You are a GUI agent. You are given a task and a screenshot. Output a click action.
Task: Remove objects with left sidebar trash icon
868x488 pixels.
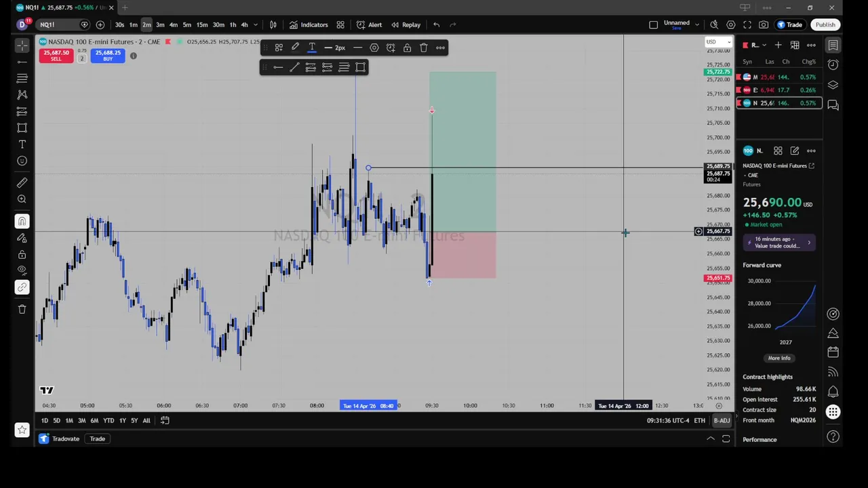(x=22, y=309)
